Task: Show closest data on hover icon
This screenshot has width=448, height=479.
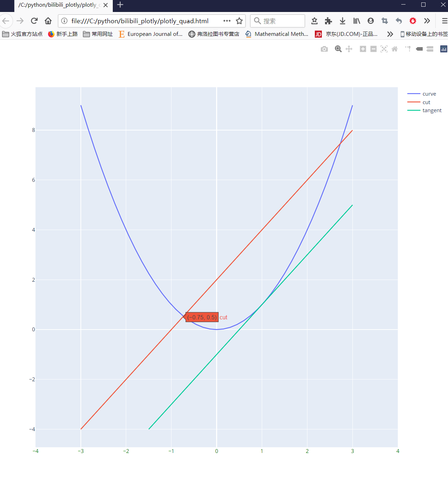Action: point(419,49)
